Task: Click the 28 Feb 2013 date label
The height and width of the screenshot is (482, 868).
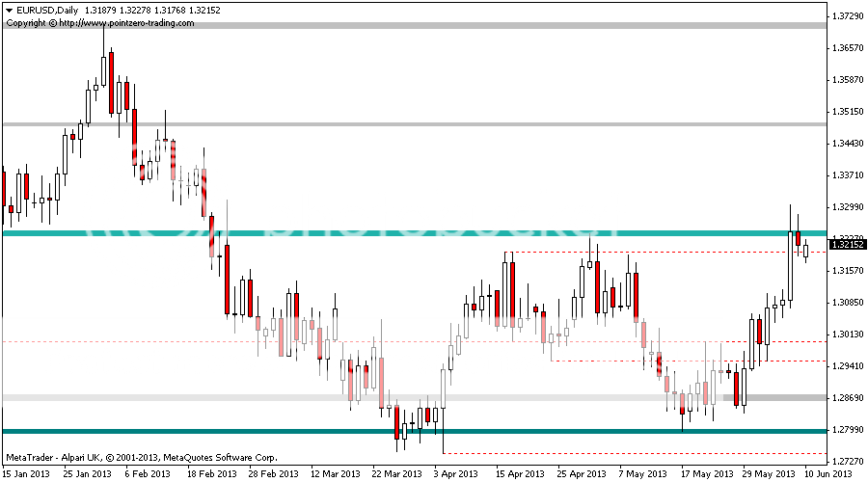Action: pyautogui.click(x=273, y=473)
